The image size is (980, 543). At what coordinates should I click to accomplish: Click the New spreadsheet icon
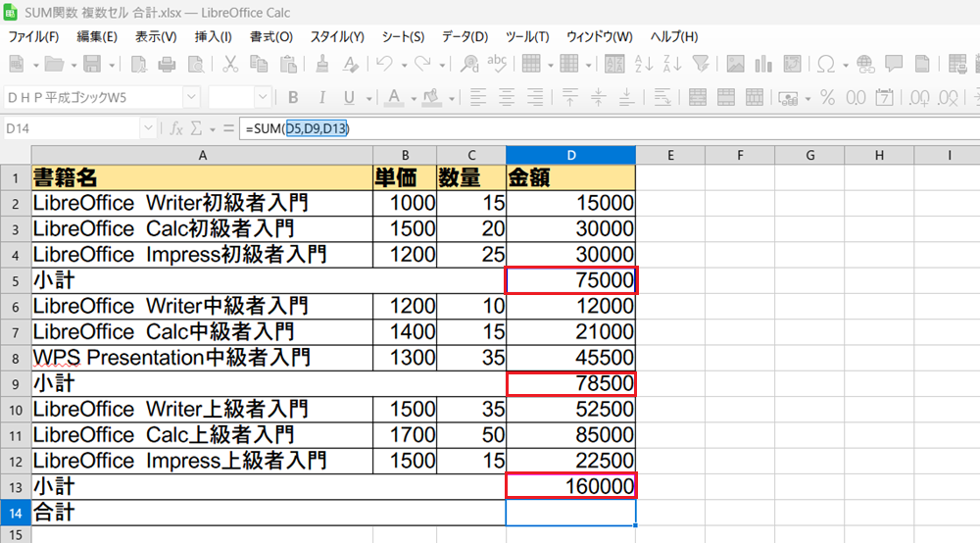click(17, 64)
